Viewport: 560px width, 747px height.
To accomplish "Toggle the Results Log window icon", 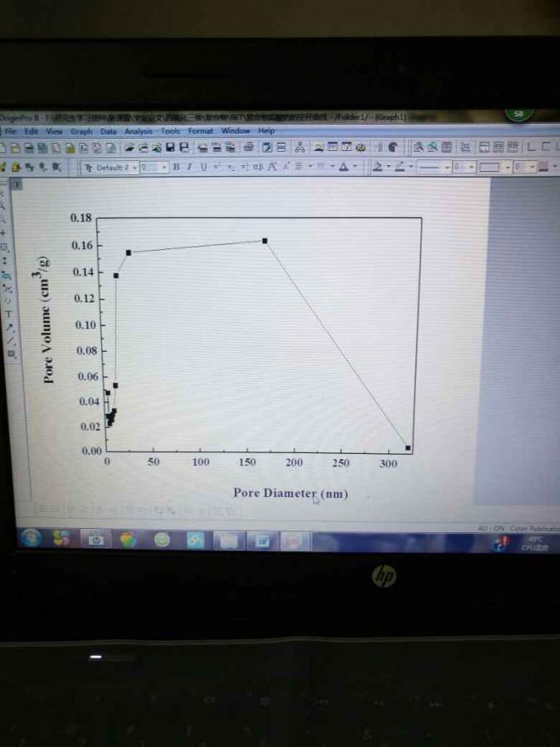I will tap(333, 147).
